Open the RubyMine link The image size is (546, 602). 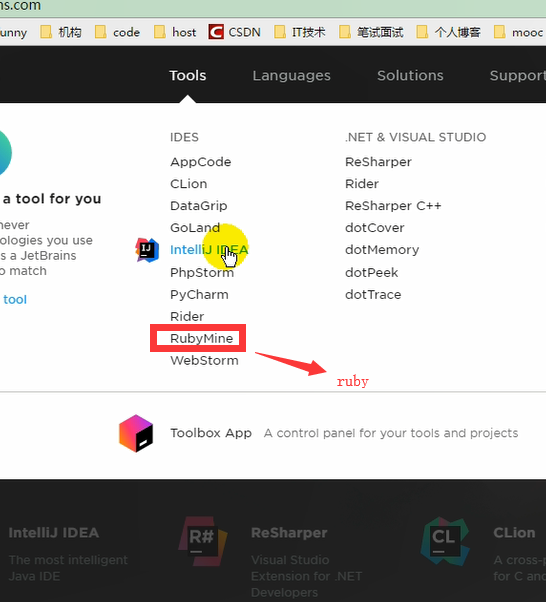click(202, 339)
